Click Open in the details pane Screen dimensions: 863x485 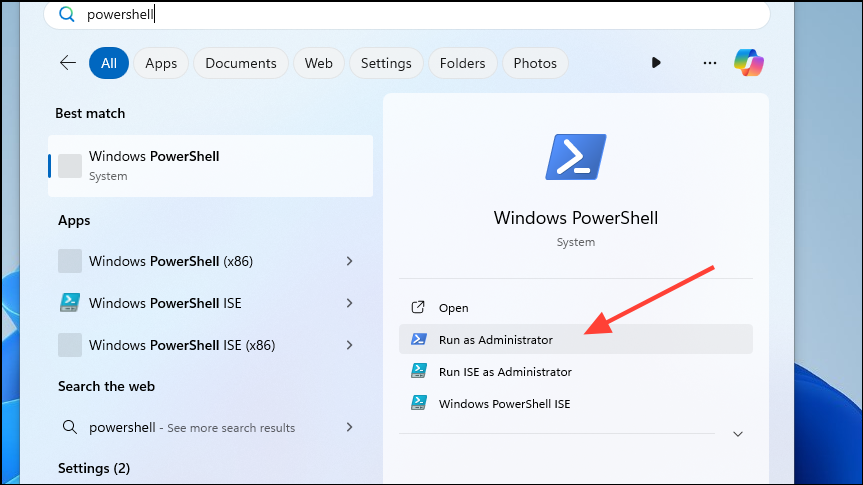click(x=576, y=308)
